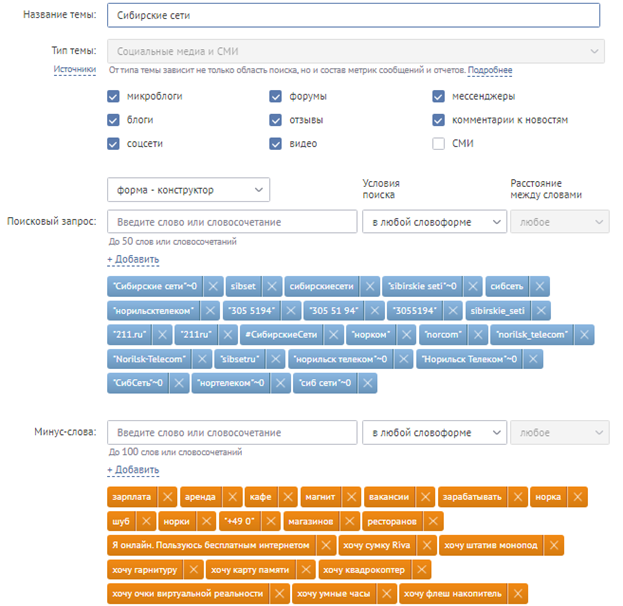The width and height of the screenshot is (623, 606).
Task: Uncheck the микроблоги source checkbox
Action: (x=113, y=97)
